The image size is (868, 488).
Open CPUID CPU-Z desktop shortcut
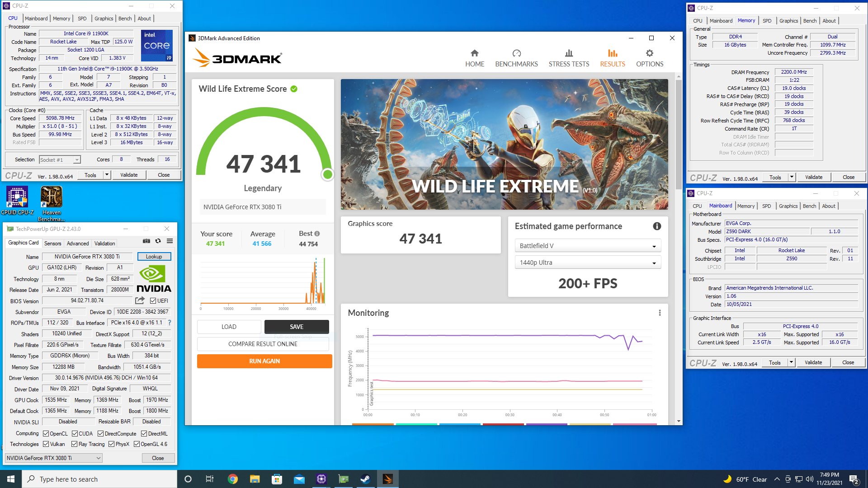[x=17, y=201]
